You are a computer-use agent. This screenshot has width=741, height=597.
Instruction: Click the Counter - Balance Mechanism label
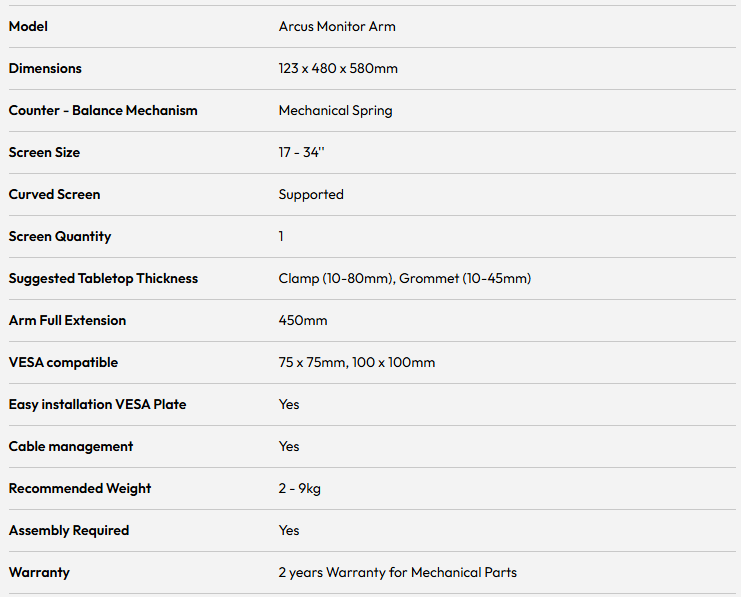(103, 111)
